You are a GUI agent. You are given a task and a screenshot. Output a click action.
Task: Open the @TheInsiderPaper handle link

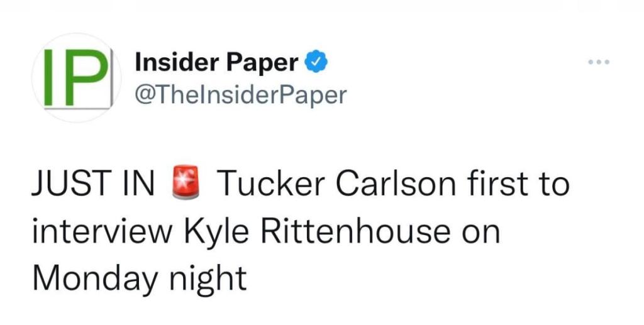(240, 95)
